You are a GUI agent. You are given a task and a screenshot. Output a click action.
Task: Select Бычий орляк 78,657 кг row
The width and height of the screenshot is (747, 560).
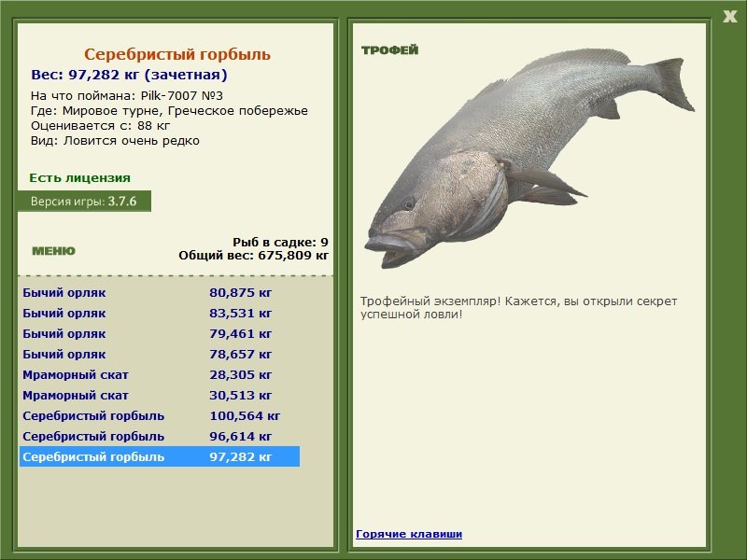(x=160, y=355)
